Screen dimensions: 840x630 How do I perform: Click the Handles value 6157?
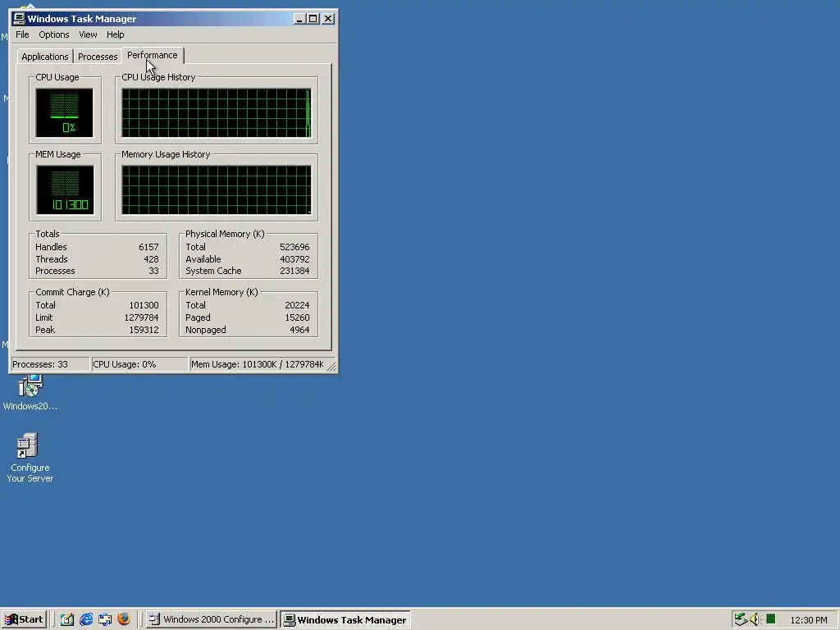148,247
